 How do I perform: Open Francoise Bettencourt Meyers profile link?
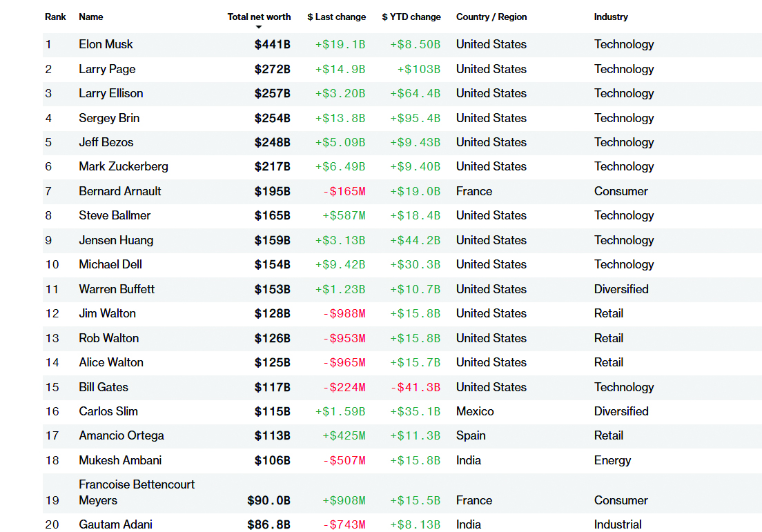137,492
